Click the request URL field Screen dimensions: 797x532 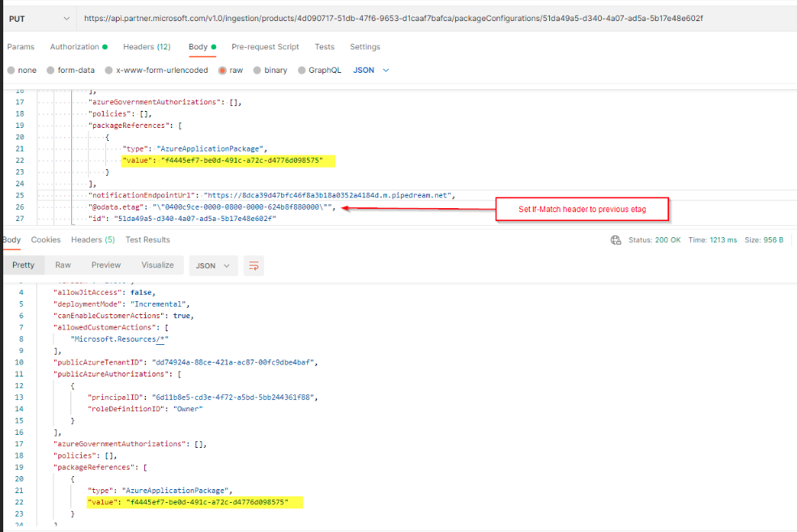coord(393,19)
